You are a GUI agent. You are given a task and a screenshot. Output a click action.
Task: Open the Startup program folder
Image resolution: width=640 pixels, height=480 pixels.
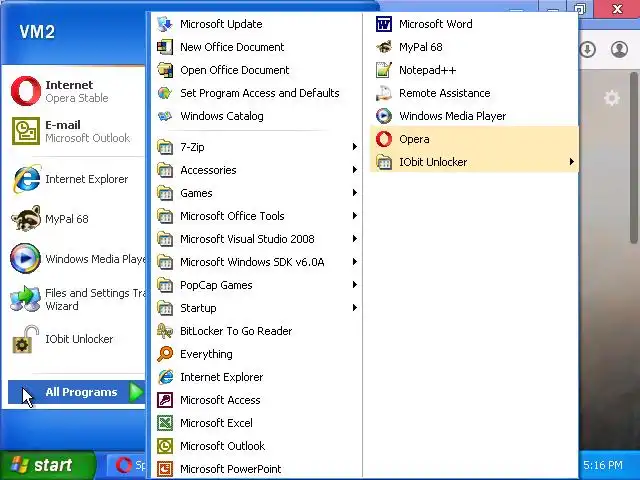(256, 308)
